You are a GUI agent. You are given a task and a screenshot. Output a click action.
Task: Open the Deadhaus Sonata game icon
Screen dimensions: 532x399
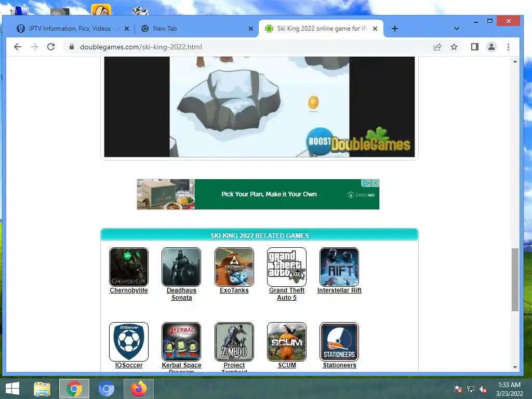181,267
